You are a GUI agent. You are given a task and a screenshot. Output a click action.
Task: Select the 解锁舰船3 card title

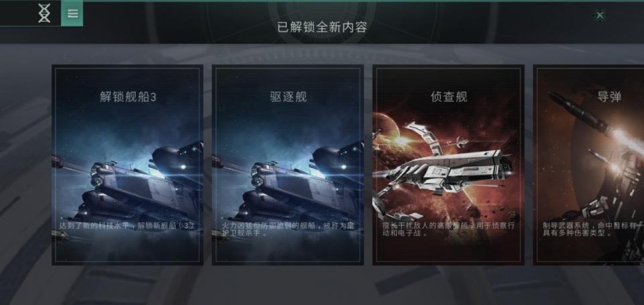tap(127, 97)
